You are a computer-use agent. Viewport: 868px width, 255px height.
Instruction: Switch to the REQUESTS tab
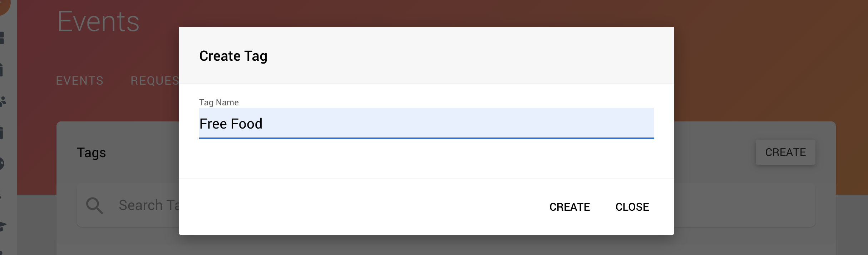pos(155,81)
